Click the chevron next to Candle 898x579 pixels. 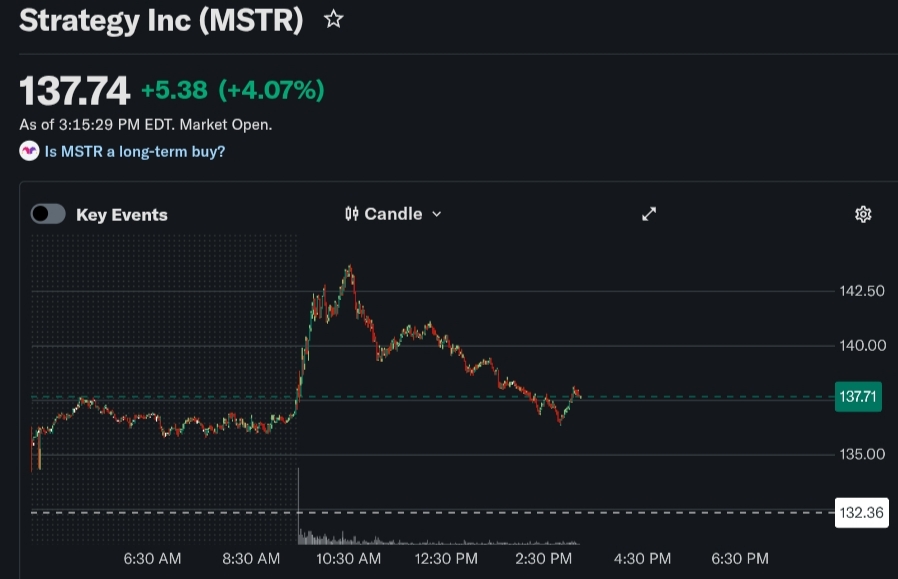[x=437, y=214]
